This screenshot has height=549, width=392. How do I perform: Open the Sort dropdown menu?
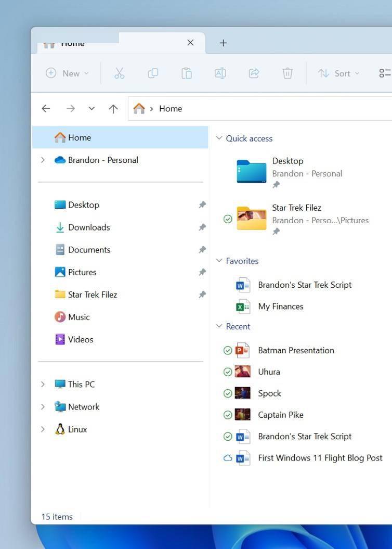pos(338,73)
